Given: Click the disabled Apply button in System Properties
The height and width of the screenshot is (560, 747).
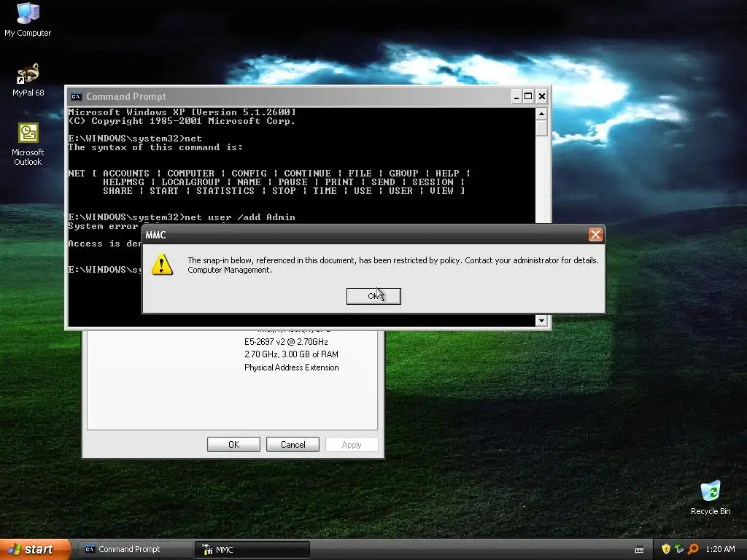Looking at the screenshot, I should click(352, 444).
